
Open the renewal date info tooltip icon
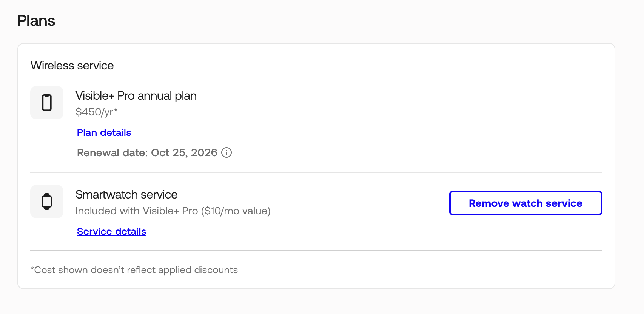[x=226, y=152]
